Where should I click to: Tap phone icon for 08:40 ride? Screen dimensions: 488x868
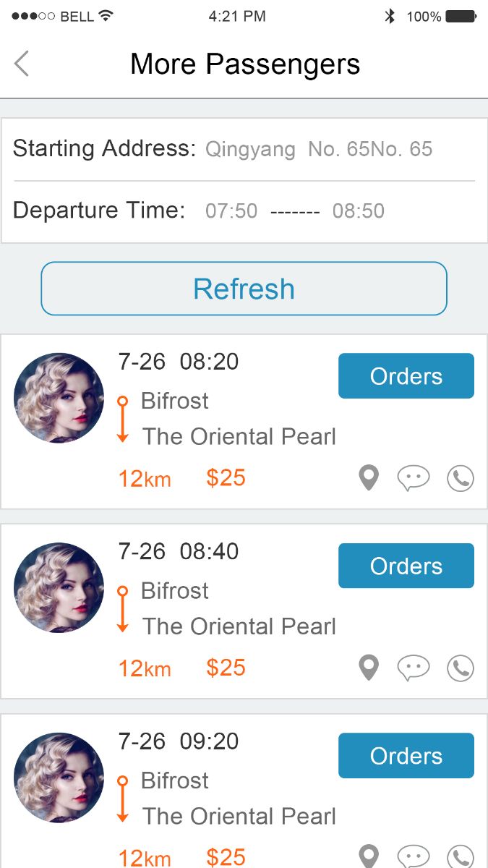coord(461,668)
